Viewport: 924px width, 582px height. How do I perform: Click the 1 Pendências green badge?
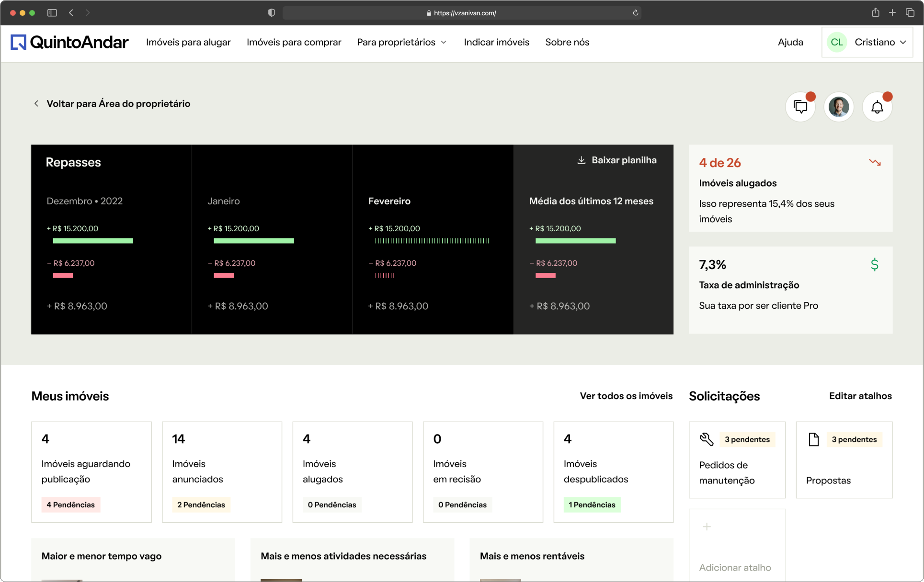592,504
